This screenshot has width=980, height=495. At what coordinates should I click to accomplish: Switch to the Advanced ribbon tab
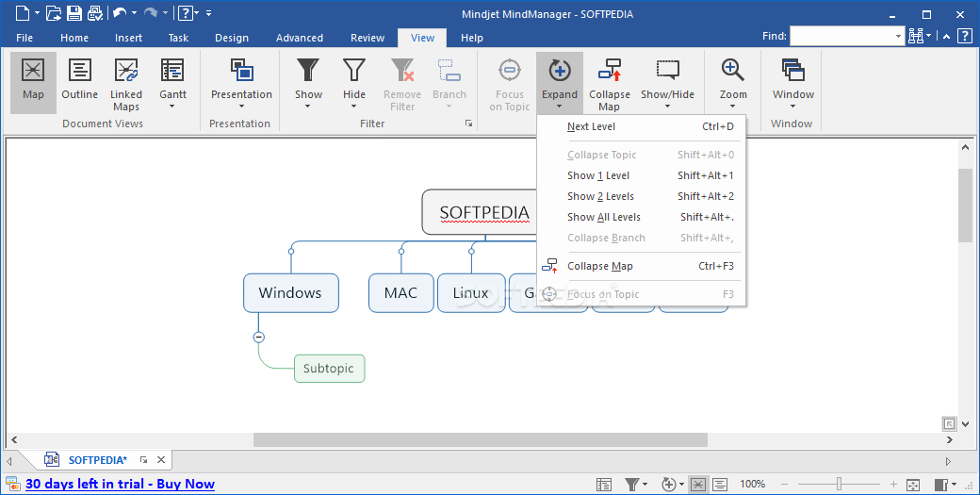tap(300, 38)
